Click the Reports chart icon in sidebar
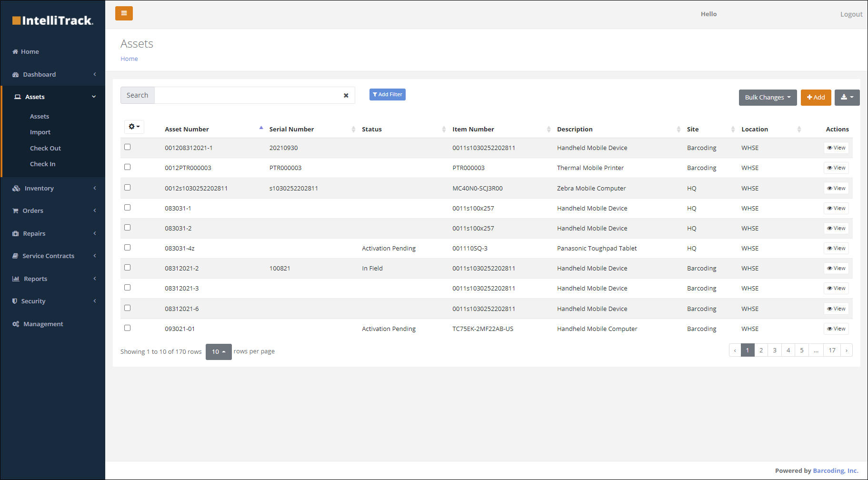The width and height of the screenshot is (868, 480). 16,279
